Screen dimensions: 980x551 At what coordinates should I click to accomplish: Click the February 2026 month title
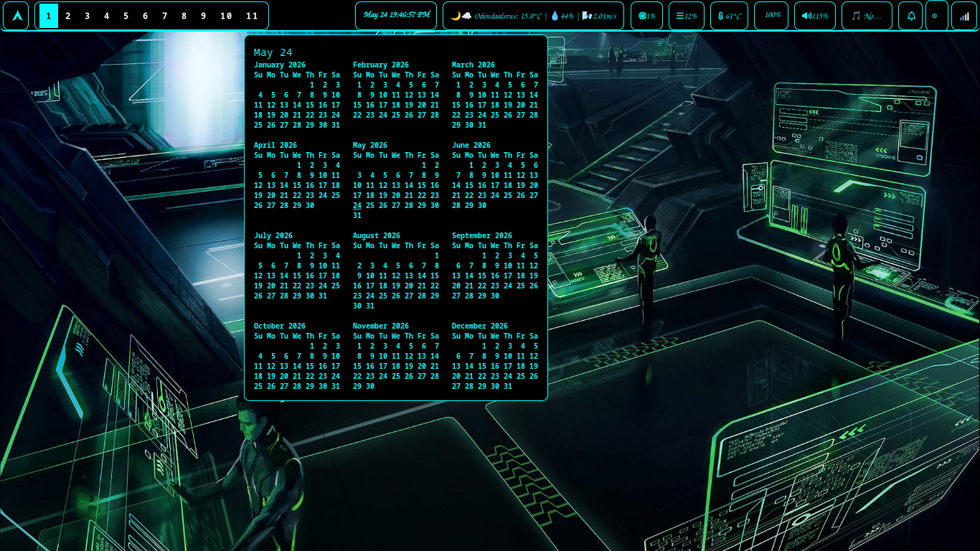(381, 65)
